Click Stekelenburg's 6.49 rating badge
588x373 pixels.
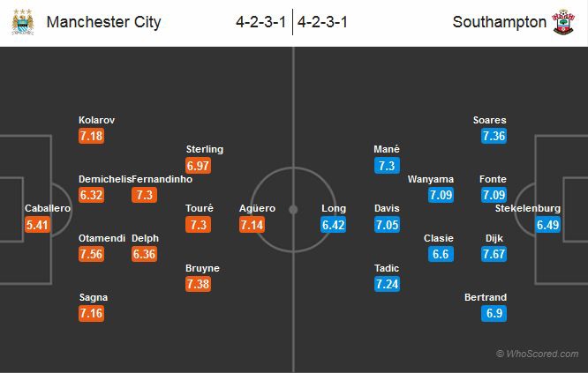[x=548, y=225]
